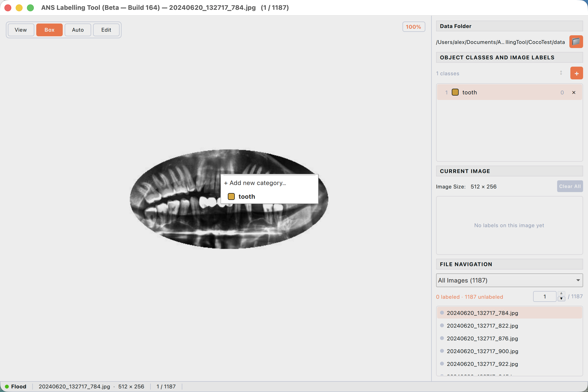588x392 pixels.
Task: Click the '0 labeled · 1187 unlabeled' text
Action: click(469, 297)
